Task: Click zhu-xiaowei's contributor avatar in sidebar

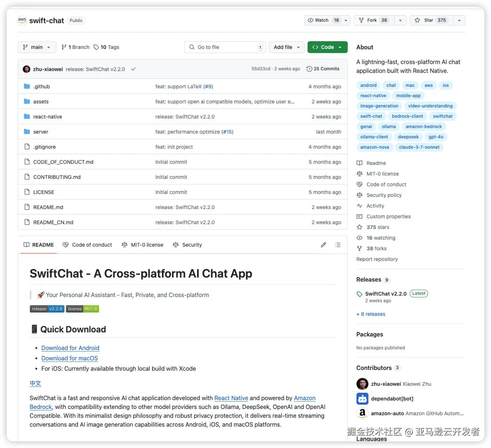Action: pos(362,384)
